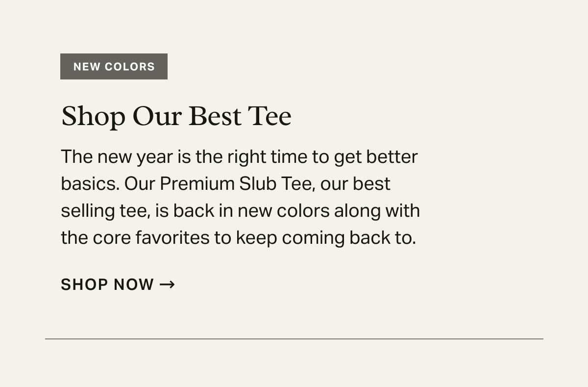Click the word Best in the heading
Screen dimensions: 588x387
pos(215,117)
